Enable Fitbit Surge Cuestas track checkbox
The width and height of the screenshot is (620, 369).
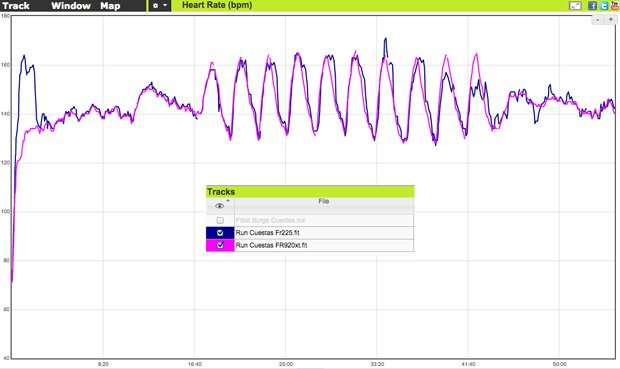220,220
